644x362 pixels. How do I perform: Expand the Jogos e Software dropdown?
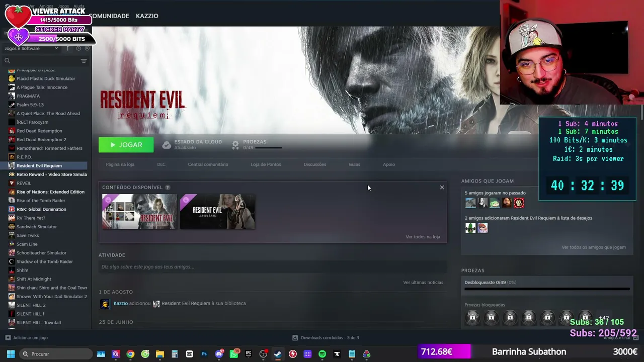[32, 48]
